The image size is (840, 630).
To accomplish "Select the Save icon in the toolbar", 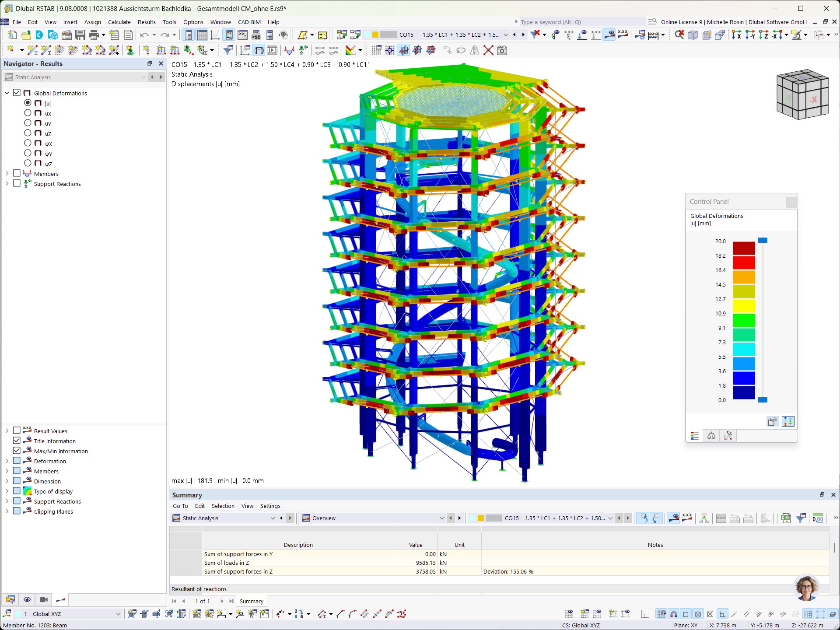I will [80, 35].
